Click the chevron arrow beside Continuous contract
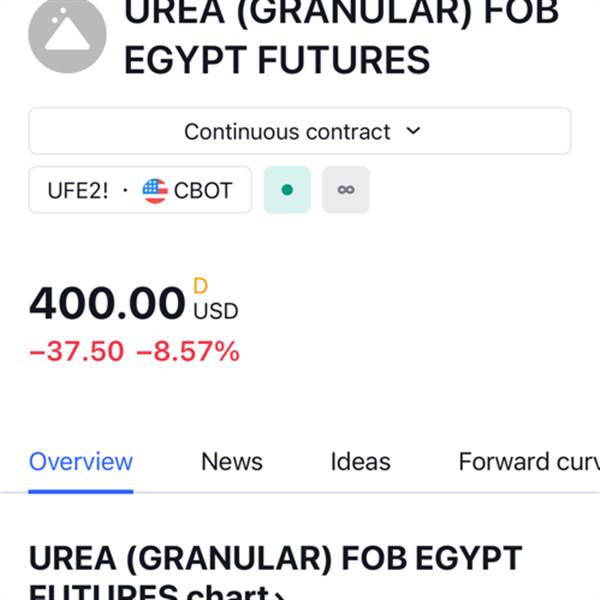 (x=413, y=131)
